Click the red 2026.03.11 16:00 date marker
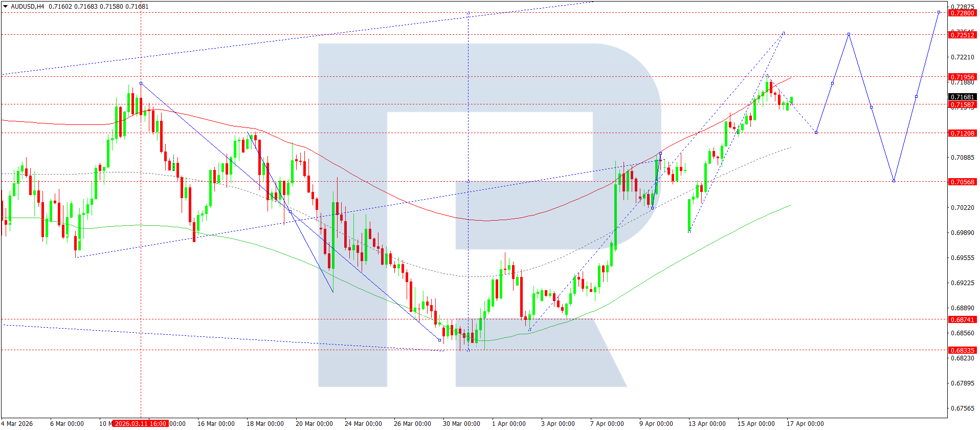 coord(140,423)
